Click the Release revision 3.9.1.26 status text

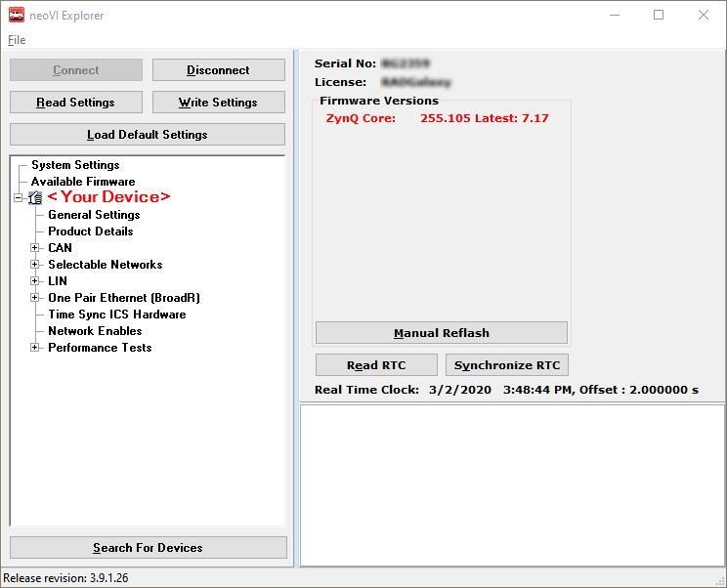(x=65, y=578)
